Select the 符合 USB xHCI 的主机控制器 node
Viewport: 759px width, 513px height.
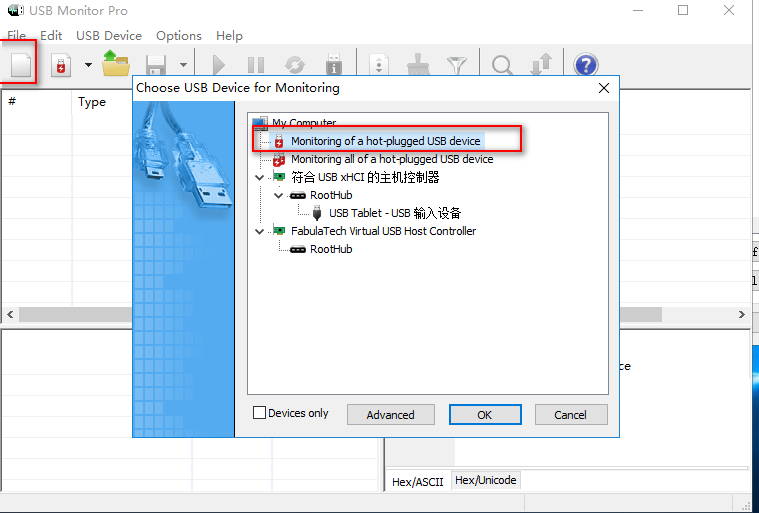[x=365, y=177]
